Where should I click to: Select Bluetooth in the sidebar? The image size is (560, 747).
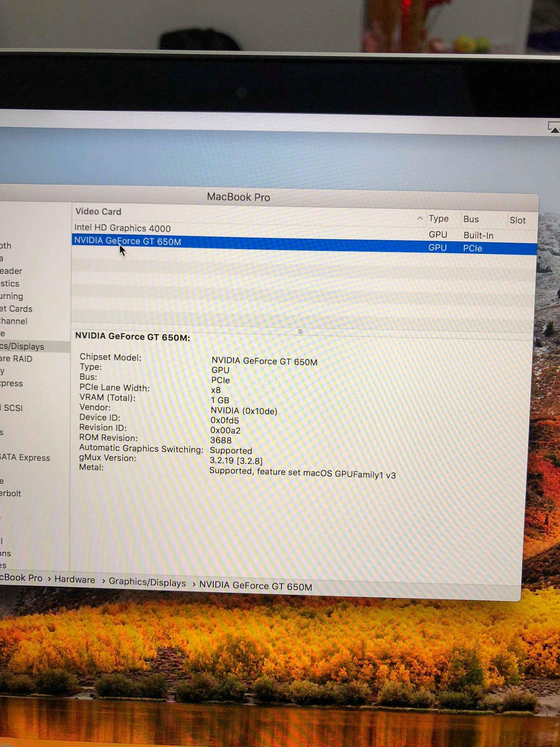click(6, 246)
